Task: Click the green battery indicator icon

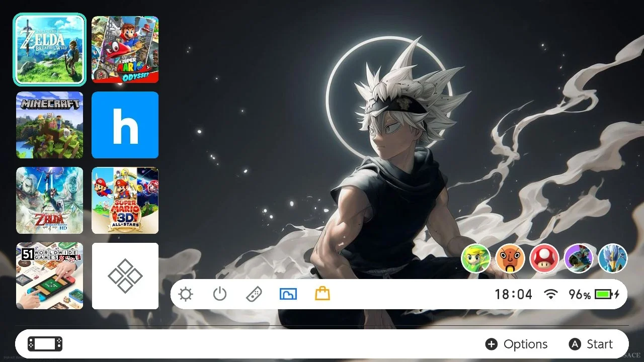Action: [x=607, y=295]
